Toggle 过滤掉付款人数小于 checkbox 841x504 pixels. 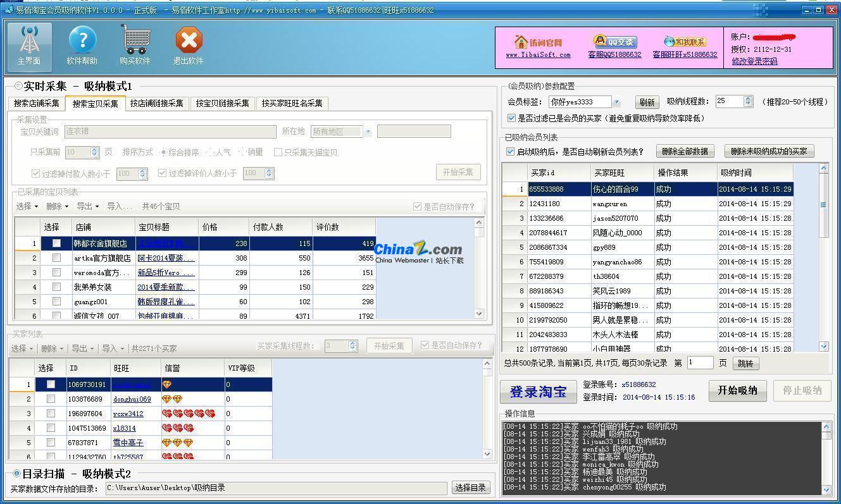click(35, 173)
